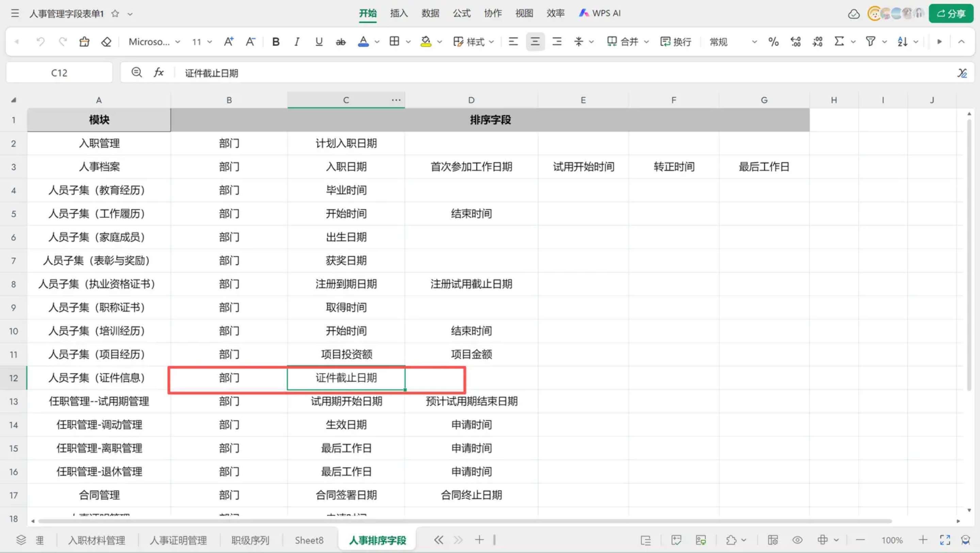Click the strikethrough text icon

[341, 41]
